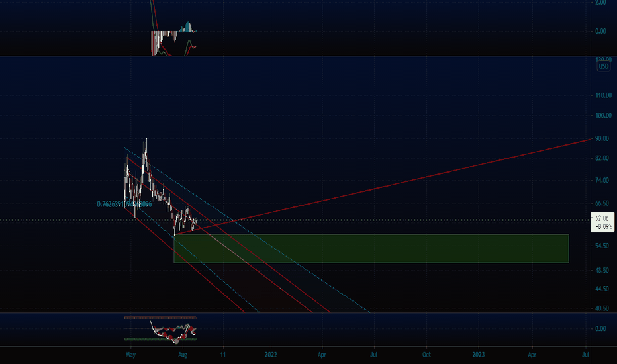Image resolution: width=617 pixels, height=364 pixels.
Task: Click the May label on time axis
Action: (x=130, y=355)
